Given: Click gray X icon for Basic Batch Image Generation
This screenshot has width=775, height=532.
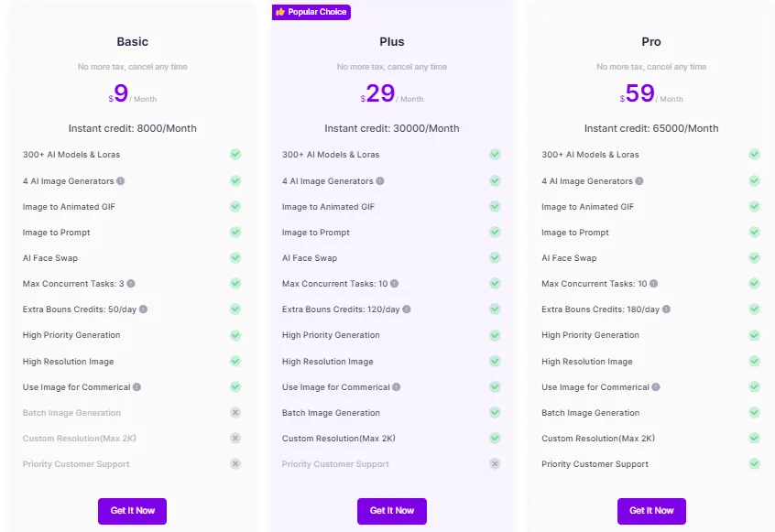Looking at the screenshot, I should (x=235, y=413).
